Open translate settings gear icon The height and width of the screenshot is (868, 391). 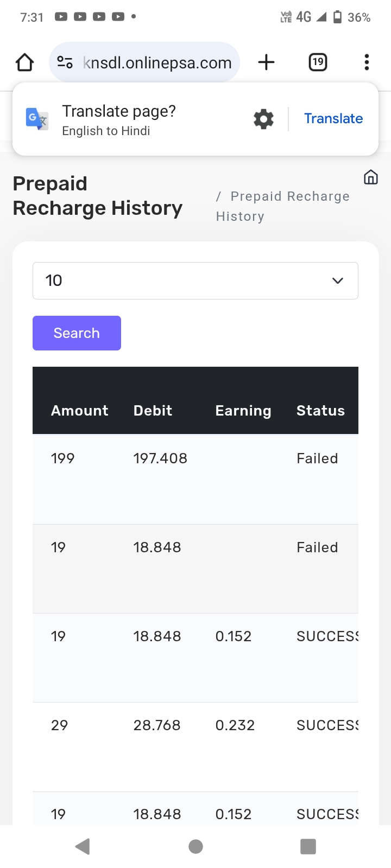(263, 119)
